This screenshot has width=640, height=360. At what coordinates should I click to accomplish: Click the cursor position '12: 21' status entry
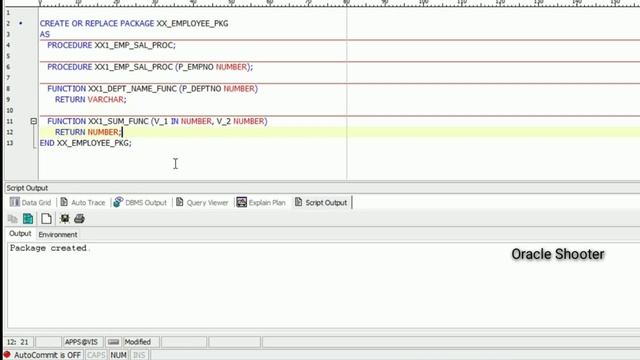[x=18, y=342]
